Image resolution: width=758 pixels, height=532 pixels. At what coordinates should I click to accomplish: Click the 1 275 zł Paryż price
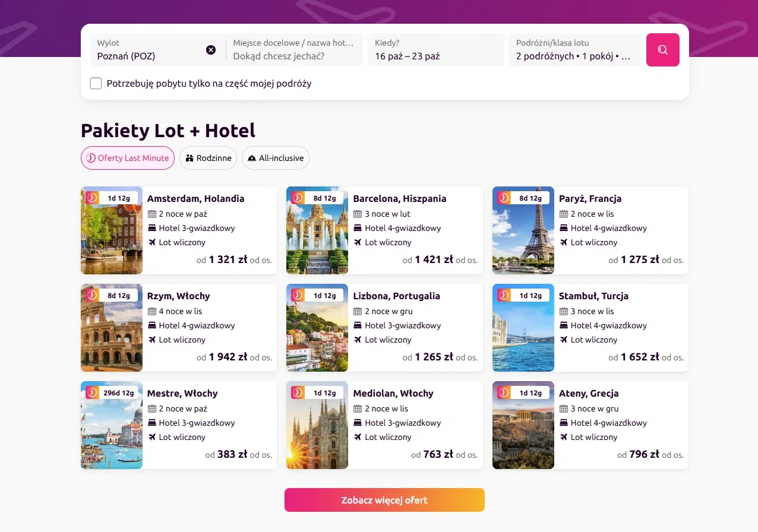[640, 259]
